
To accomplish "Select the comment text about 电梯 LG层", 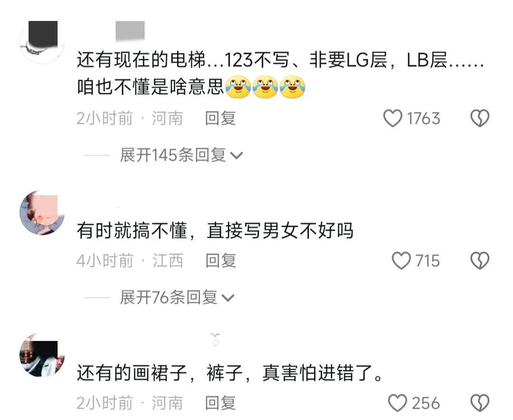I will (x=280, y=74).
